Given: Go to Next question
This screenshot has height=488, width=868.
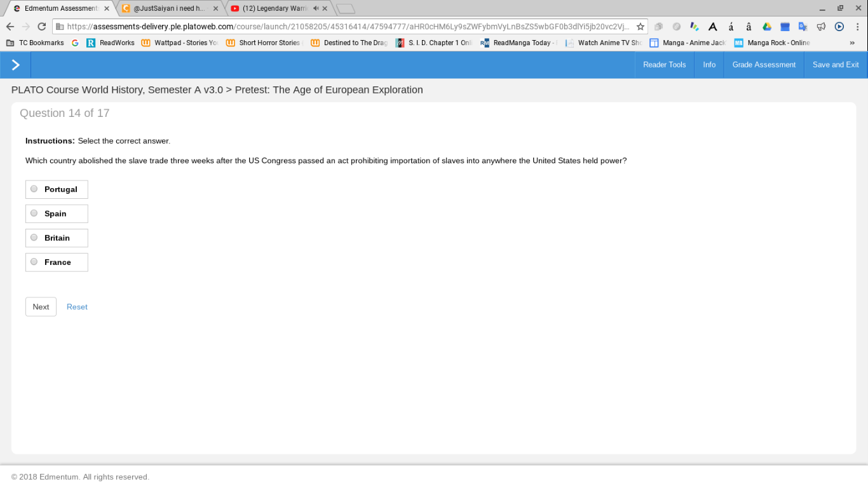Looking at the screenshot, I should point(41,307).
